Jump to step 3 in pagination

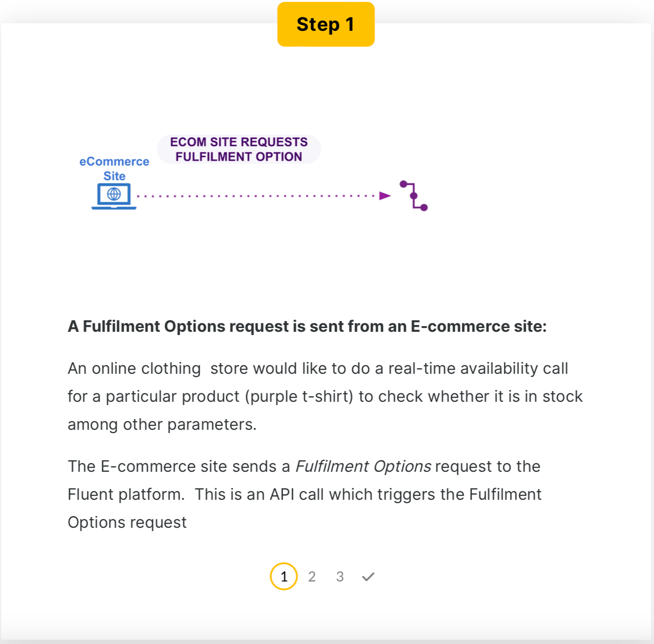[340, 577]
